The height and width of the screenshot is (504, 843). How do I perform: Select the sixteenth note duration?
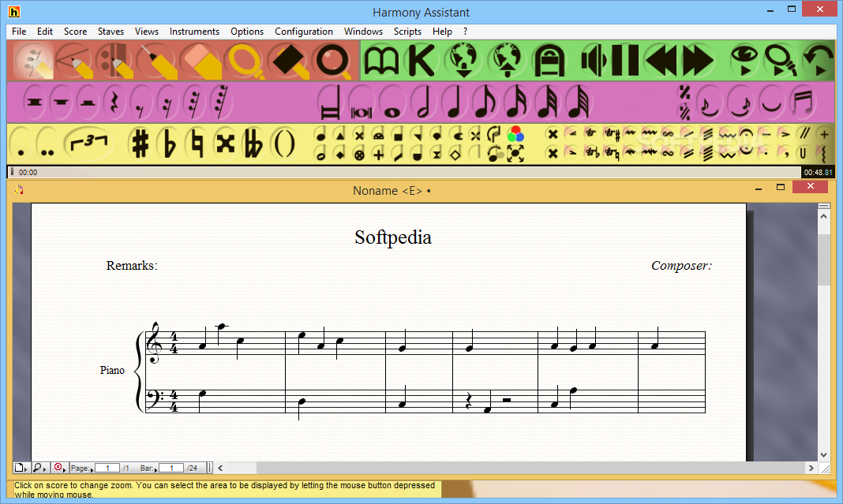(517, 102)
